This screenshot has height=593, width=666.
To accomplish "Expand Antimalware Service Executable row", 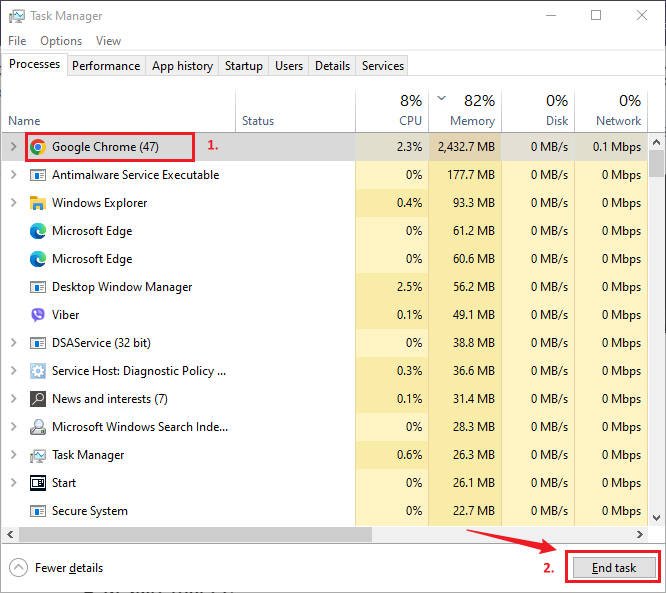I will pos(14,175).
